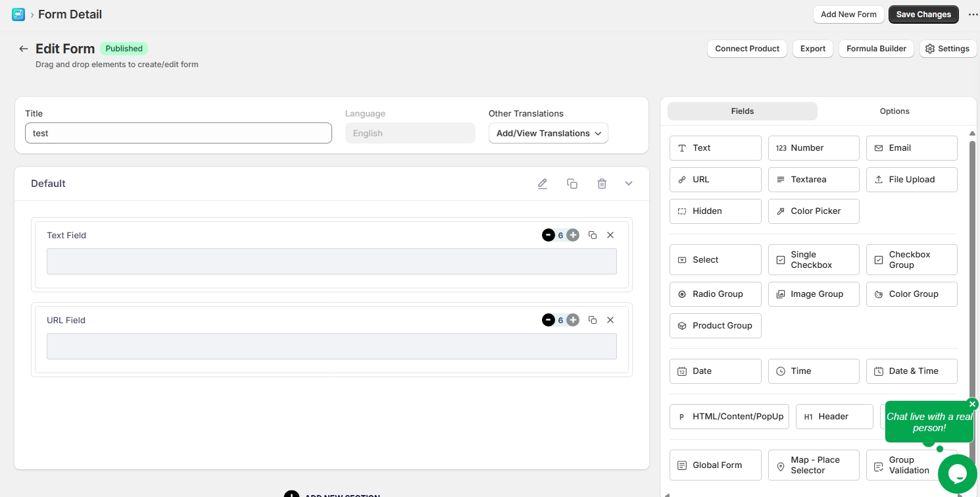Add a Color Group element
Viewport: 980px width, 497px height.
tap(912, 294)
